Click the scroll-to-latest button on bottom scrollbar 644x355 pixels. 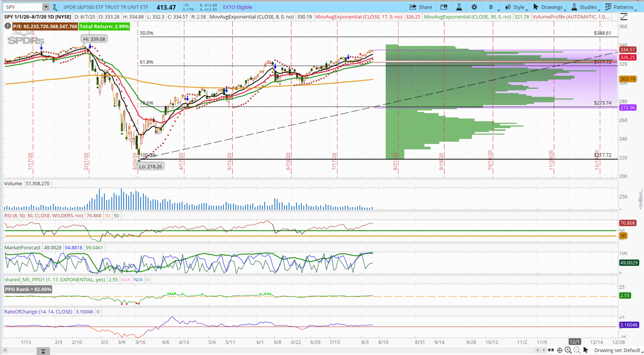pyautogui.click(x=43, y=351)
